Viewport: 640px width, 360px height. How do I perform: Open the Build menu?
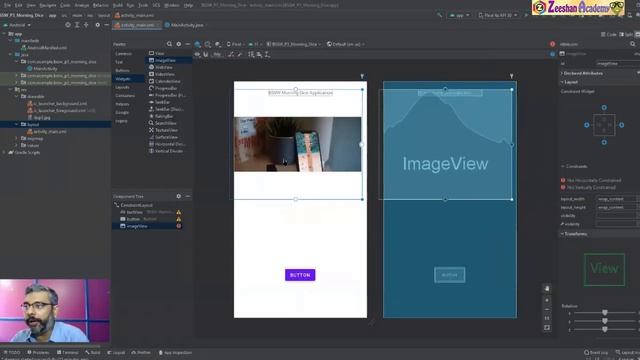[118, 5]
